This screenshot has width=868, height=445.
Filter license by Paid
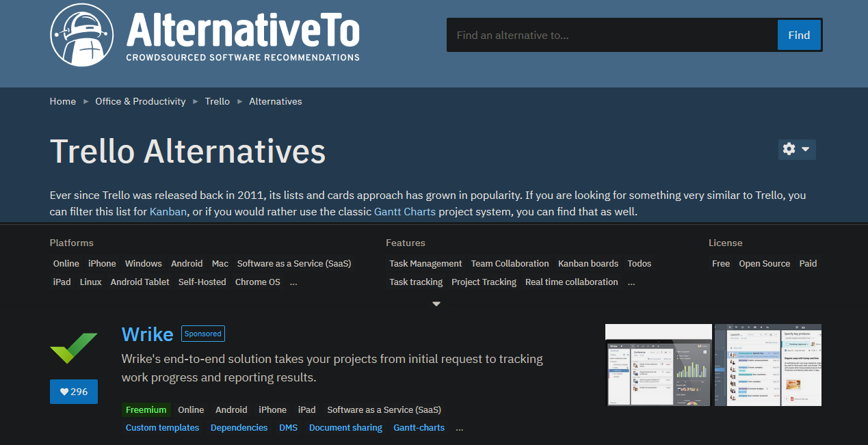(x=808, y=263)
